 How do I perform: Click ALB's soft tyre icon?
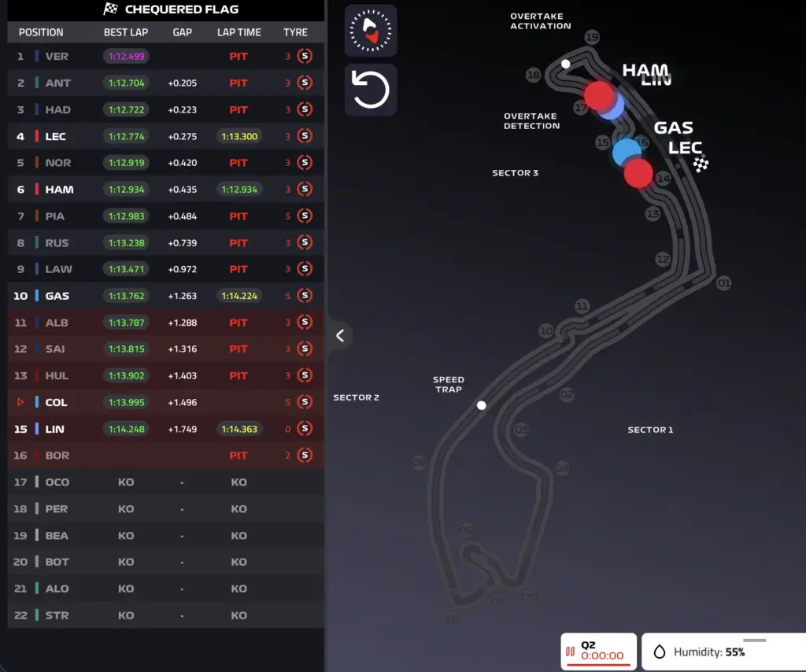coord(305,322)
